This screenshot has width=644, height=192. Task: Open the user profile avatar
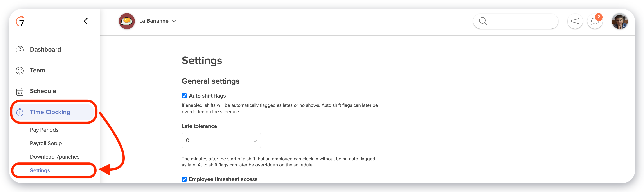point(619,21)
